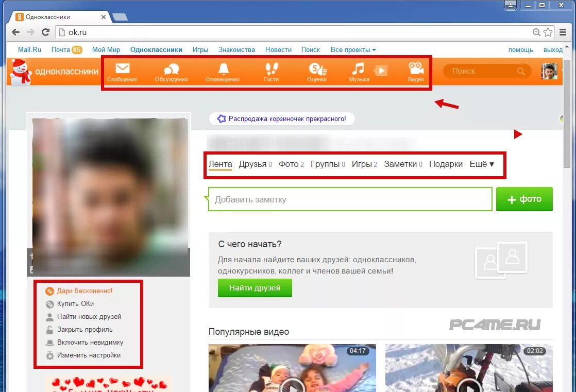Click the zoom magnifier in address bar
The height and width of the screenshot is (392, 576).
pos(536,32)
